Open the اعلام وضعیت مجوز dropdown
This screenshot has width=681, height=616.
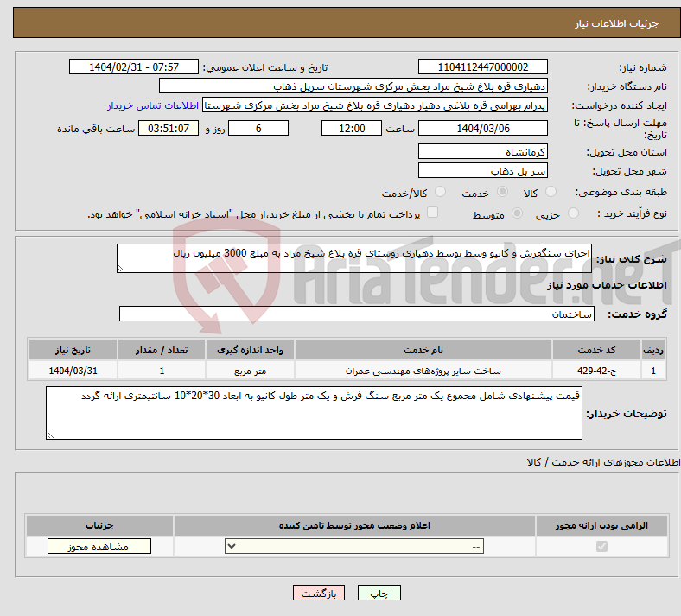pos(354,546)
